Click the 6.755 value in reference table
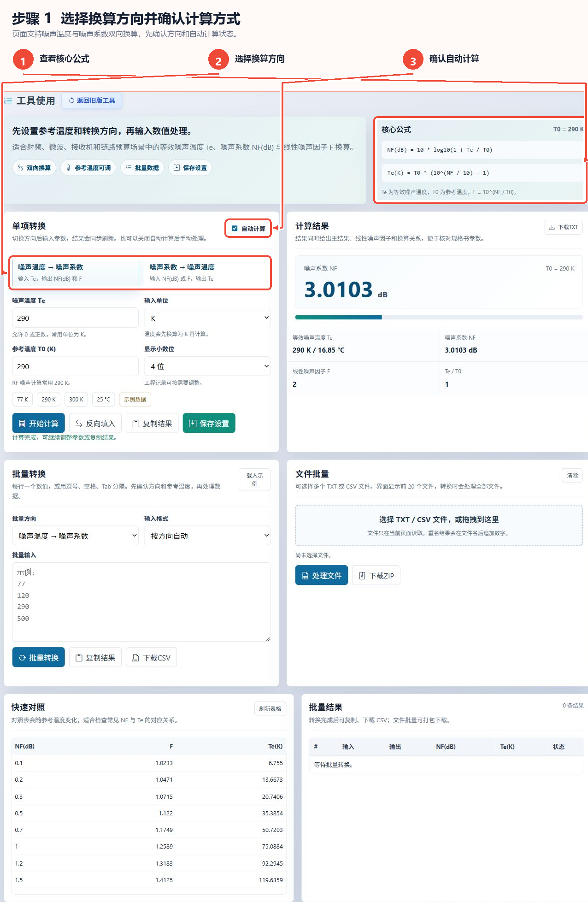Image resolution: width=588 pixels, height=902 pixels. click(x=276, y=763)
